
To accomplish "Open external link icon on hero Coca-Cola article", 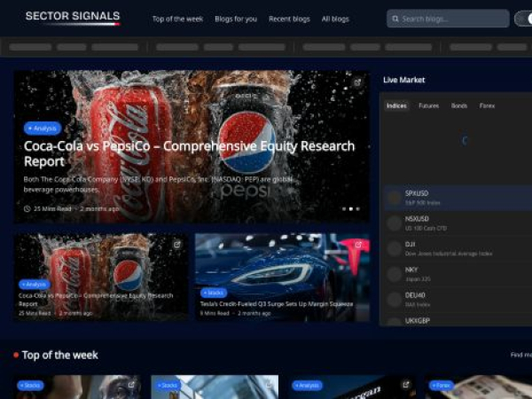I will (x=357, y=82).
